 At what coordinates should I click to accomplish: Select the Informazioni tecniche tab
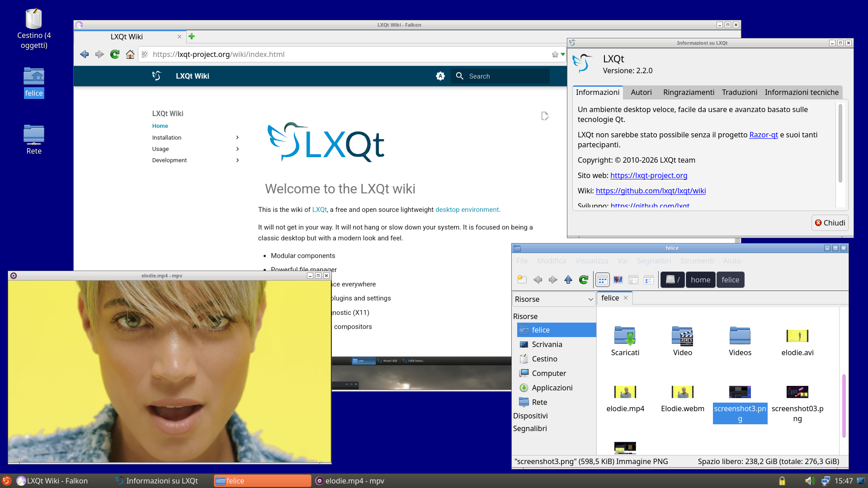pos(802,92)
